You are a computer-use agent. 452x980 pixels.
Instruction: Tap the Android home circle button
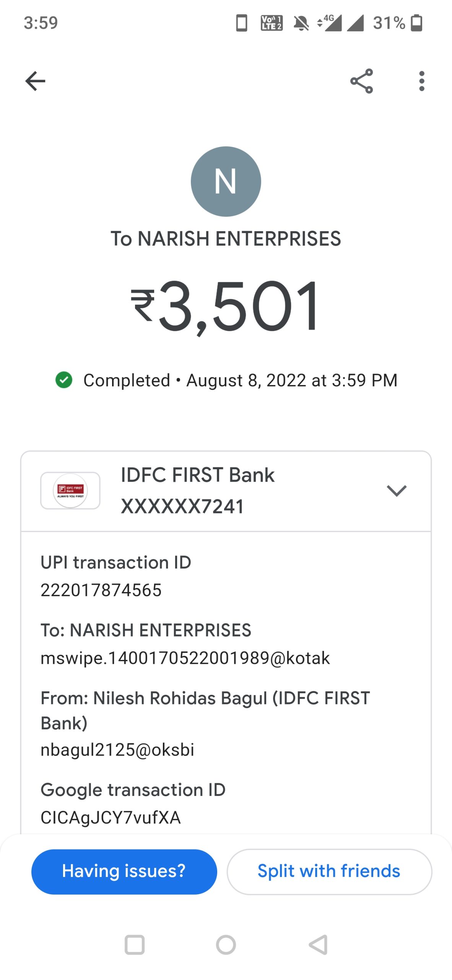coord(226,945)
